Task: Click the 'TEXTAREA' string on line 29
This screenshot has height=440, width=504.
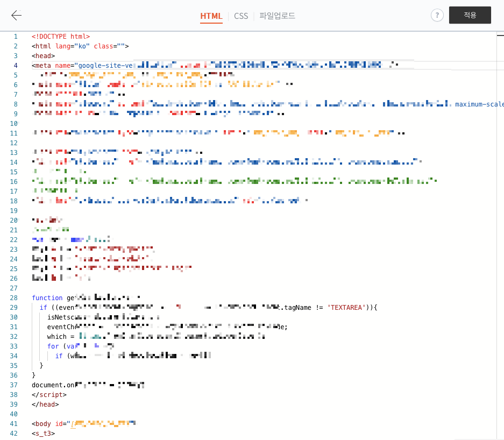Action: click(x=346, y=308)
